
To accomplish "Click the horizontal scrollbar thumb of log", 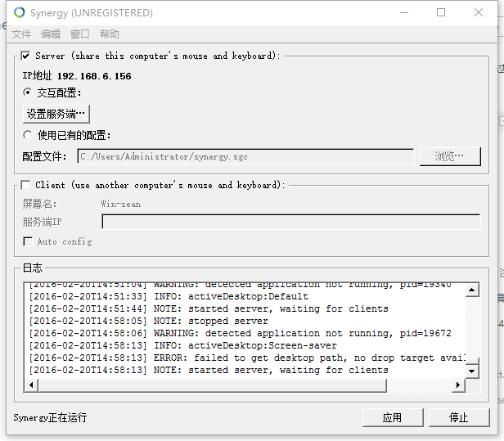I will click(212, 385).
